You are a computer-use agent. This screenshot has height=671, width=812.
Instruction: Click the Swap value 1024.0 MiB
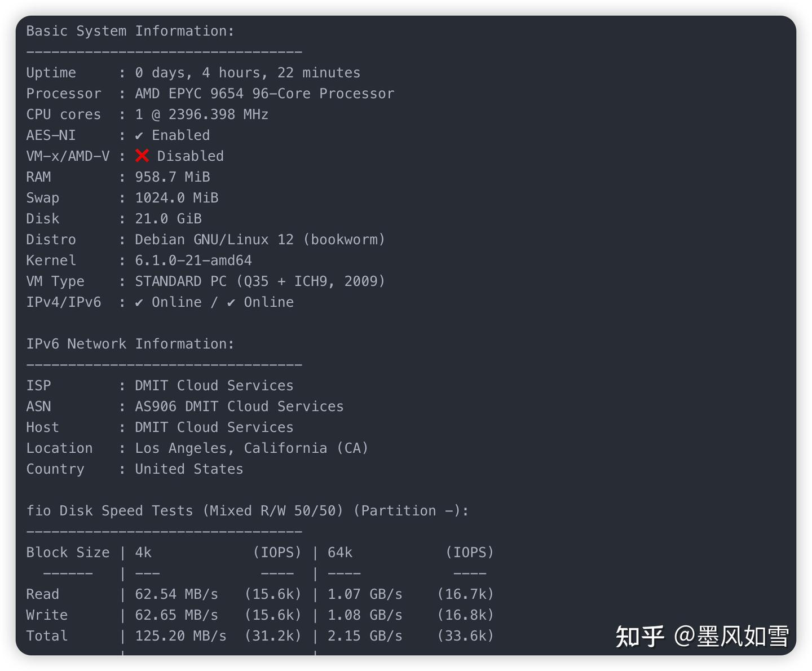tap(176, 198)
